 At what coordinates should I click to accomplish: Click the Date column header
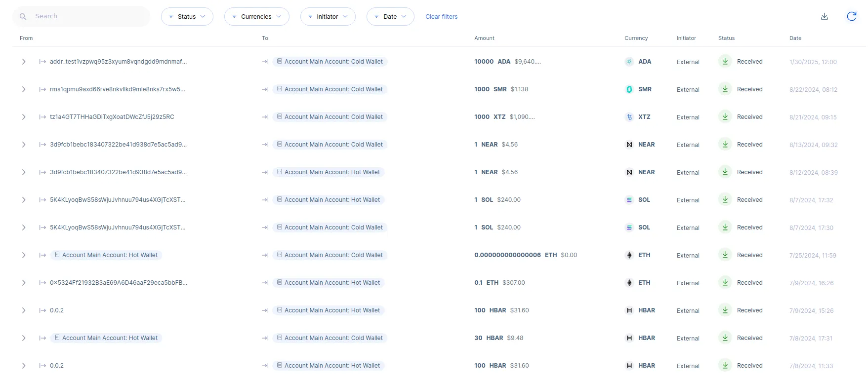[x=795, y=38]
